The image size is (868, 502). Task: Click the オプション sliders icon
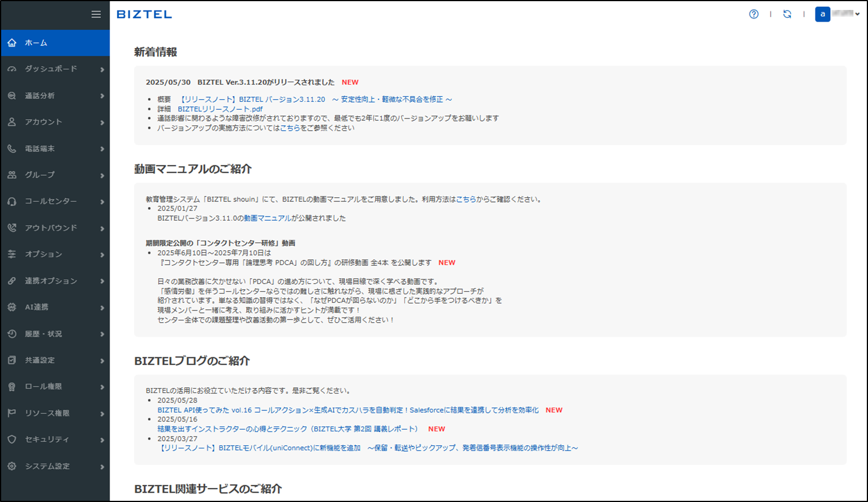[x=12, y=254]
